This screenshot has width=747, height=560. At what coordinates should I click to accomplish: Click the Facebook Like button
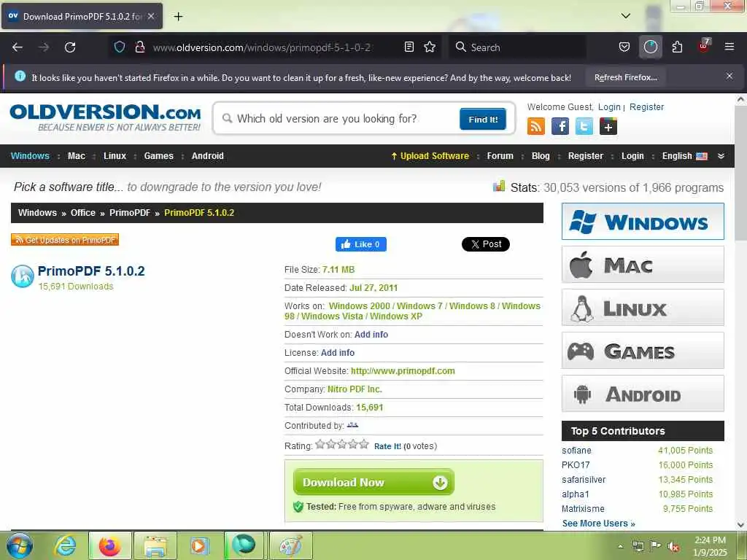click(360, 244)
